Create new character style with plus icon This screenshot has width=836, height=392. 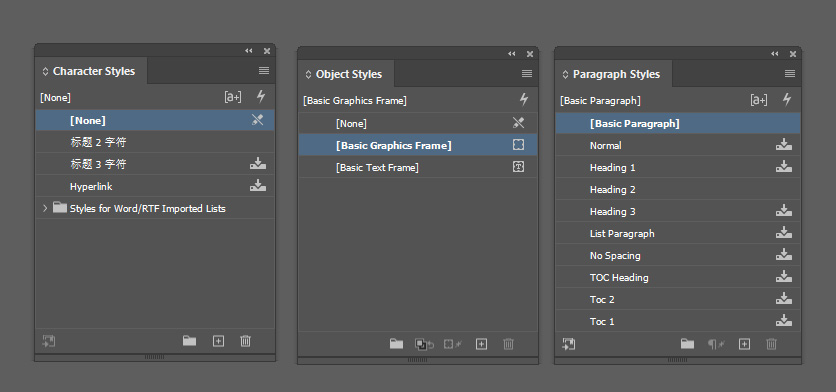click(218, 341)
